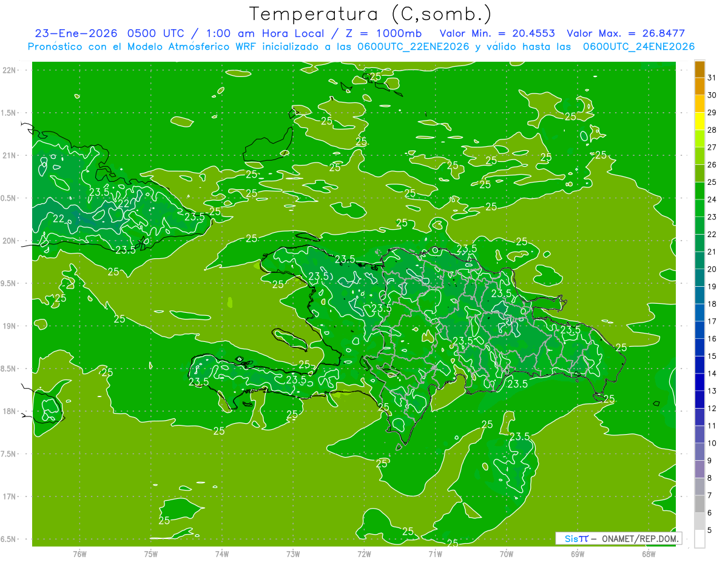Click the color legend value 5

click(709, 531)
